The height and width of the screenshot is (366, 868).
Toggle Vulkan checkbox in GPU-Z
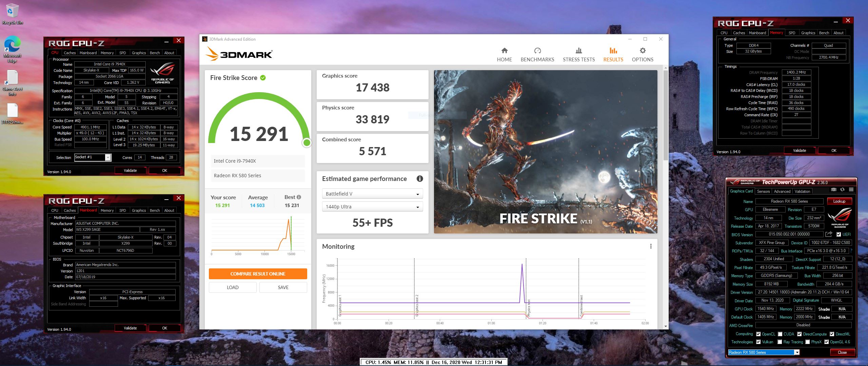[x=758, y=342]
